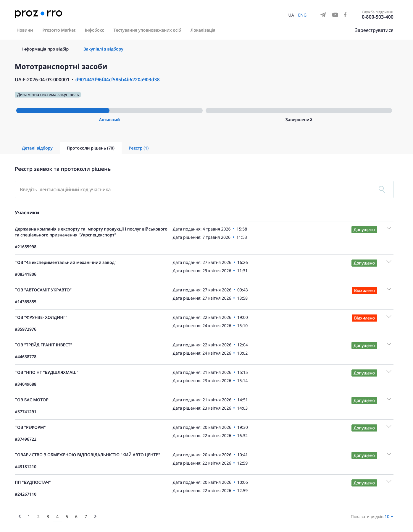This screenshot has height=532, width=413.
Task: Expand the ТОВ РЕФОРМ row
Action: (x=389, y=426)
